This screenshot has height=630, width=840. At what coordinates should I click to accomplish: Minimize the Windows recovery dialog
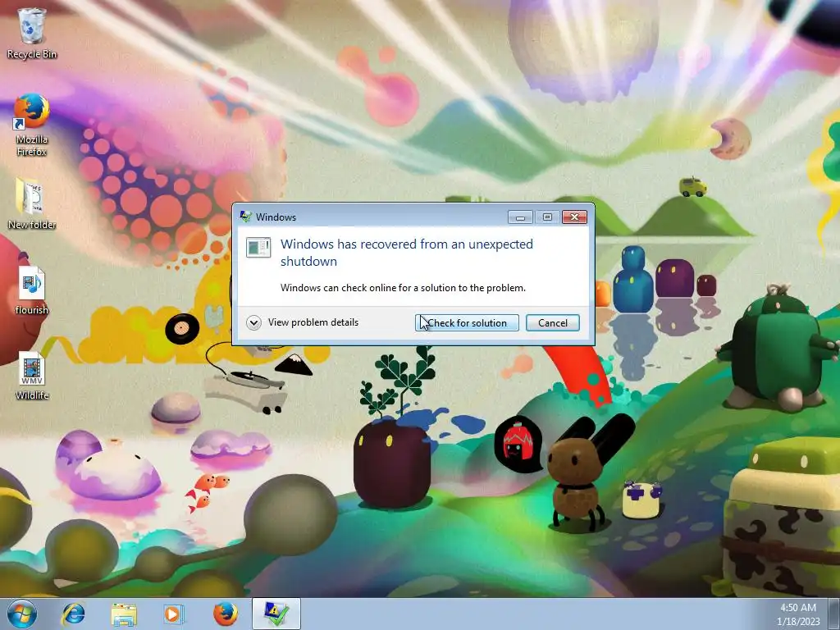pyautogui.click(x=520, y=217)
